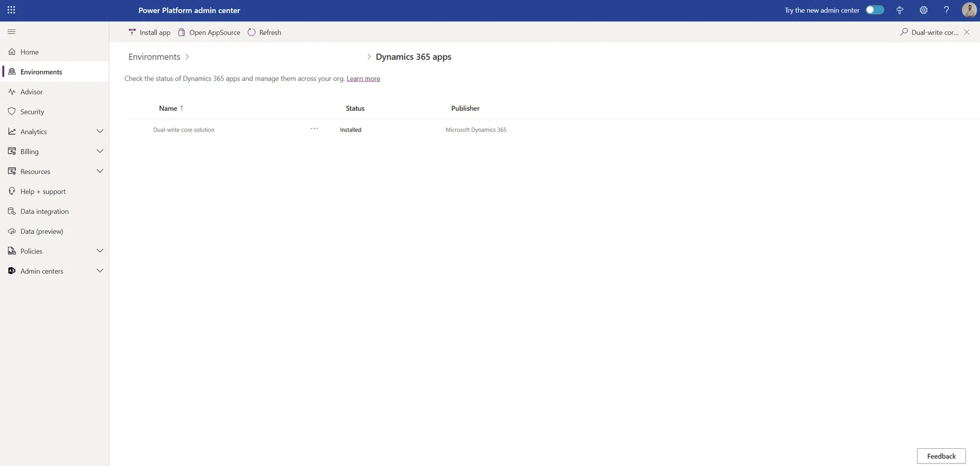Open Advisor in the sidebar
Image resolution: width=980 pixels, height=466 pixels.
tap(55, 92)
